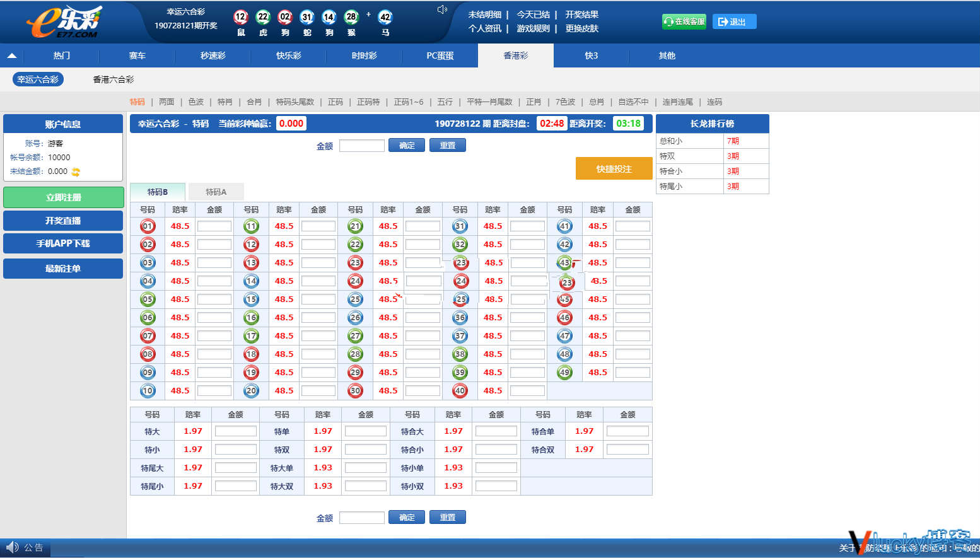Select blue ball number 10
The height and width of the screenshot is (558, 980).
[148, 391]
